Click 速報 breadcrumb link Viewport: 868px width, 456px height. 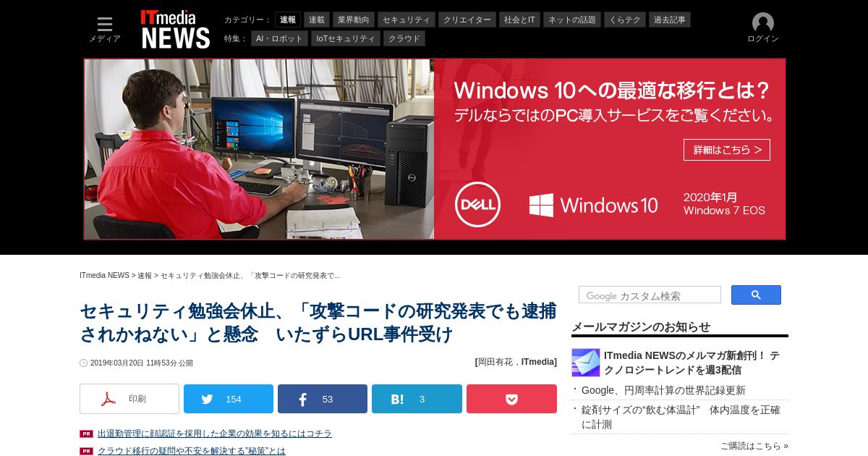145,276
